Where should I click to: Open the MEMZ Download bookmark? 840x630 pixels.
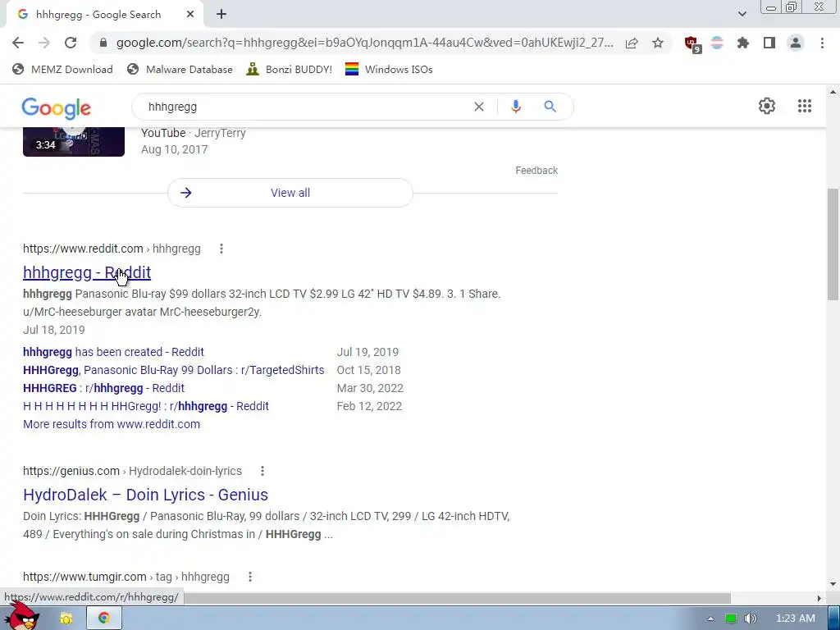[x=62, y=69]
